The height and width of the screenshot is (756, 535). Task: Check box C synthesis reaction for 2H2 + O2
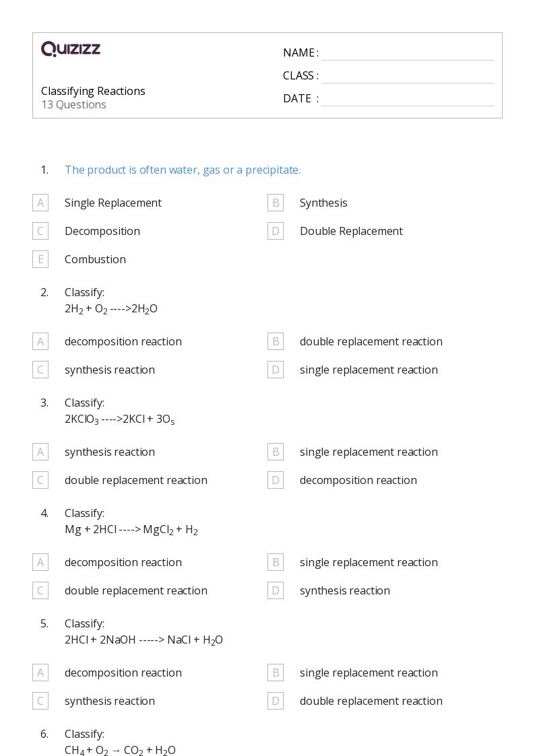(x=40, y=370)
